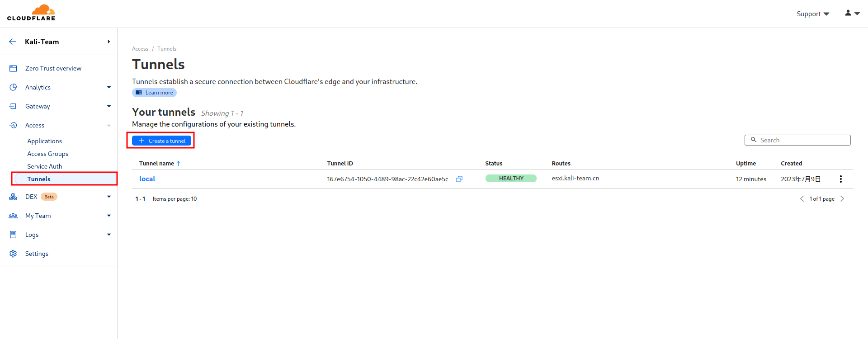Expand the My Team menu arrow
The width and height of the screenshot is (868, 339).
(x=109, y=216)
